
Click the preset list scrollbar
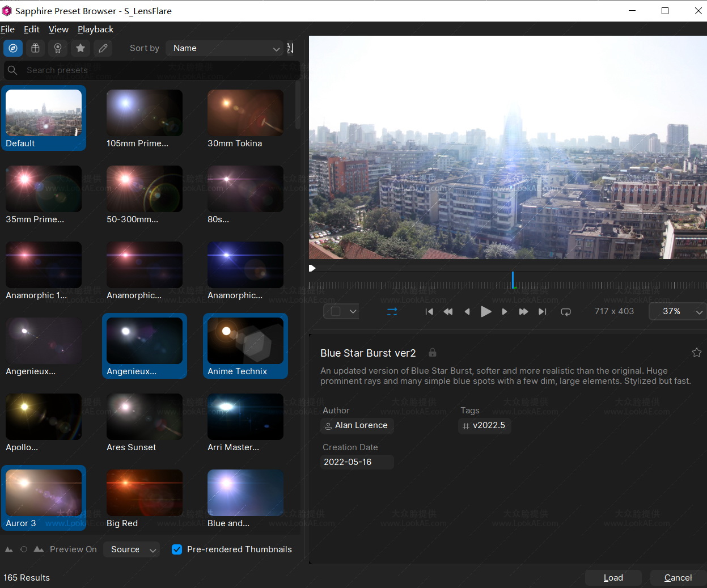click(x=298, y=105)
